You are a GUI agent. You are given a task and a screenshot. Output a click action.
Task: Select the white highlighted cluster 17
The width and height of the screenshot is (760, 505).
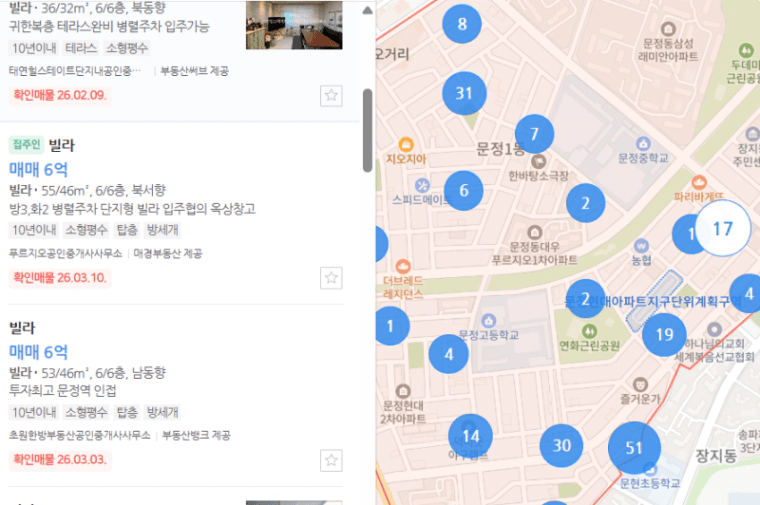[723, 228]
